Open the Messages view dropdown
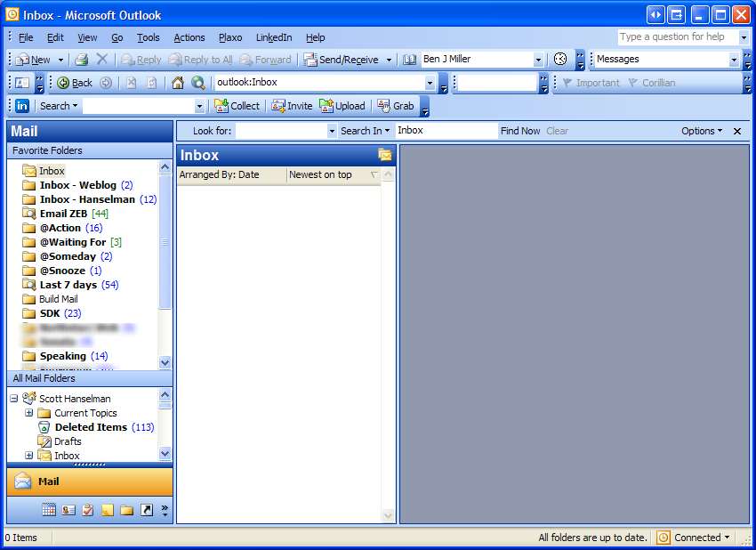756x550 pixels. point(734,60)
